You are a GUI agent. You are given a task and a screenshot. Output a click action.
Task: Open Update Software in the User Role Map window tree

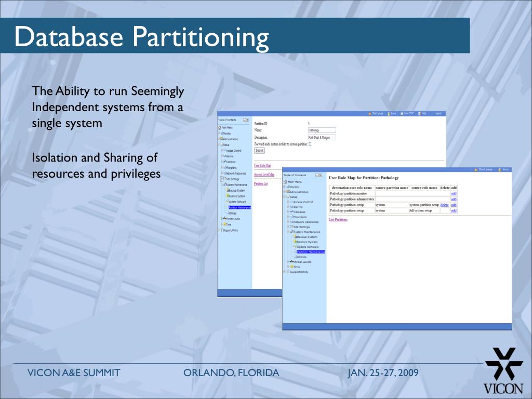click(308, 247)
